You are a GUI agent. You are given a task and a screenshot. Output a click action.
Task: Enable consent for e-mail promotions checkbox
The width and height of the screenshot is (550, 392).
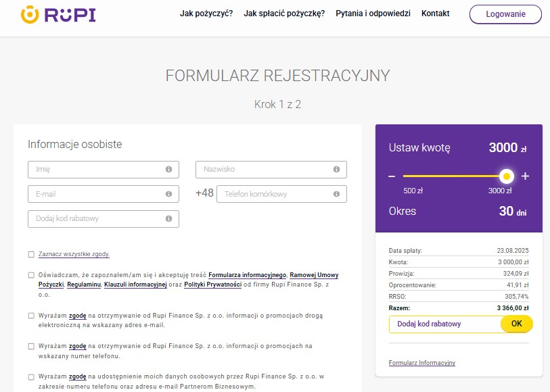tap(31, 316)
